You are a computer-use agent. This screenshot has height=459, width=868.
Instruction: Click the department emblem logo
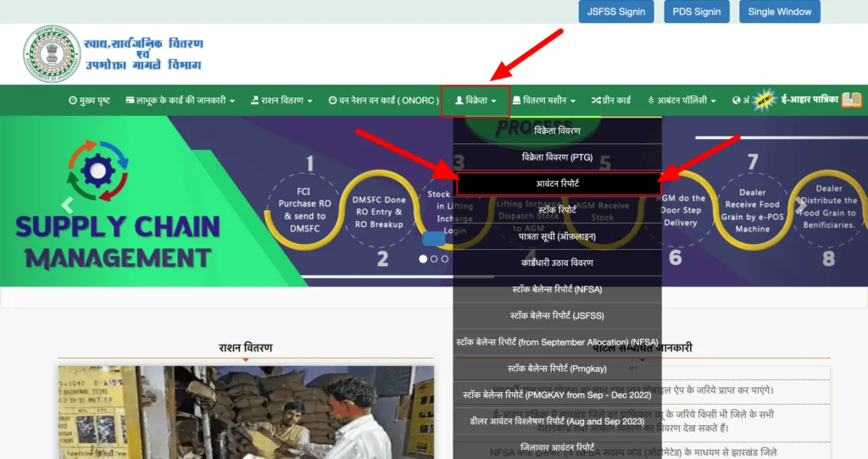(52, 53)
